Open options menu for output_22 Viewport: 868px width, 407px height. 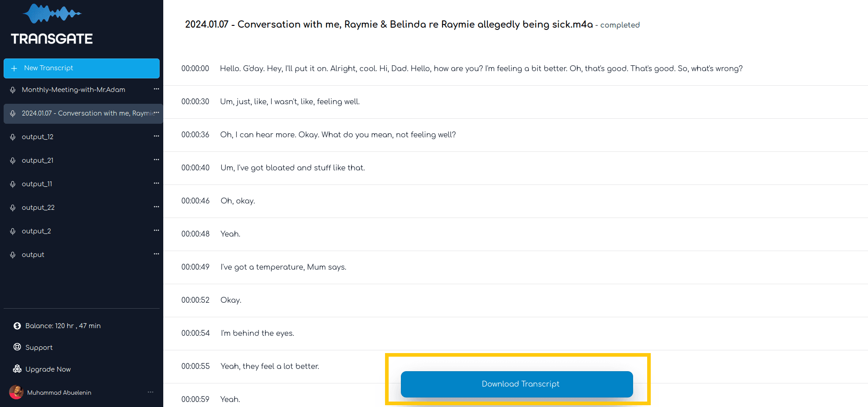156,207
